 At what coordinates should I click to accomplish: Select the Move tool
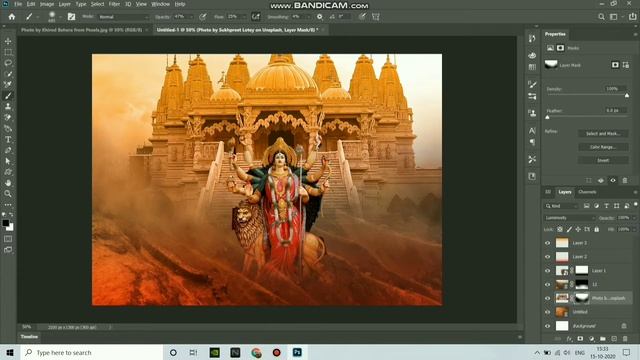tap(8, 41)
